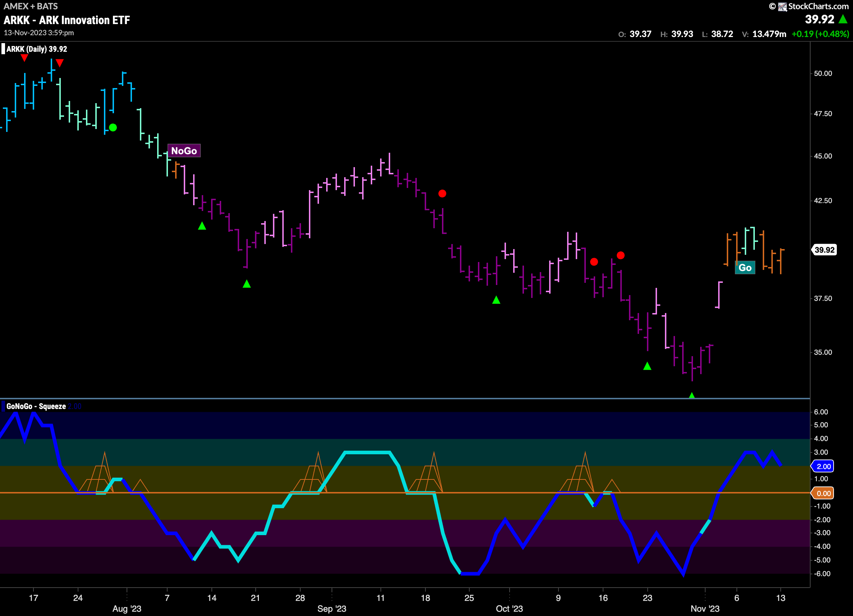
Task: Click the +0.19 (+0.48%) change value
Action: click(x=820, y=34)
